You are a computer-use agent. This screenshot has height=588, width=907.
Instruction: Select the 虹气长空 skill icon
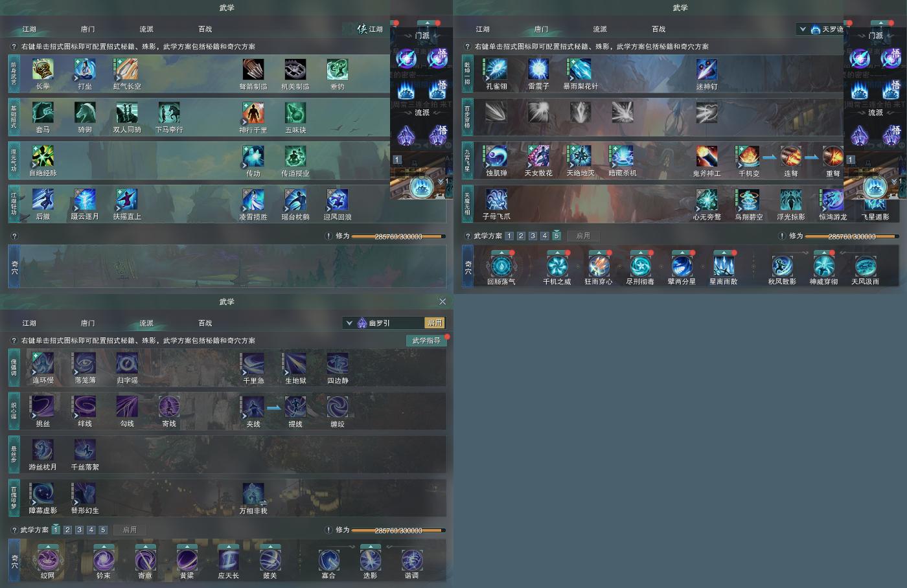127,69
